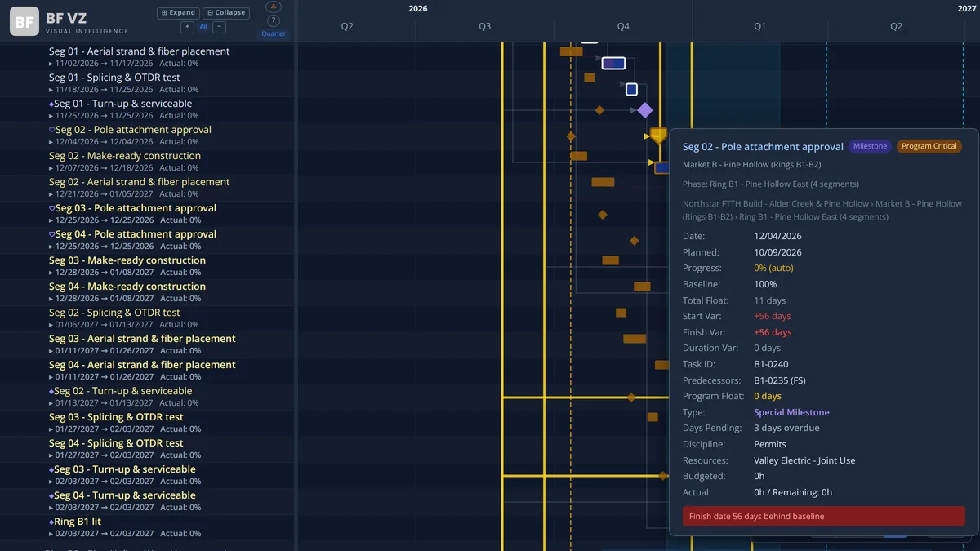Image resolution: width=980 pixels, height=551 pixels.
Task: Open the warning triangle alert icon
Action: (274, 7)
